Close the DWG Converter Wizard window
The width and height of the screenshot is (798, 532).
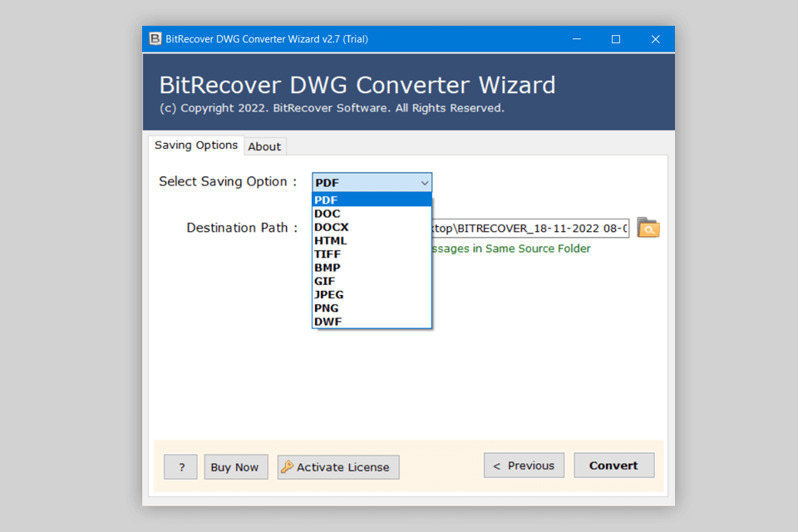point(656,39)
